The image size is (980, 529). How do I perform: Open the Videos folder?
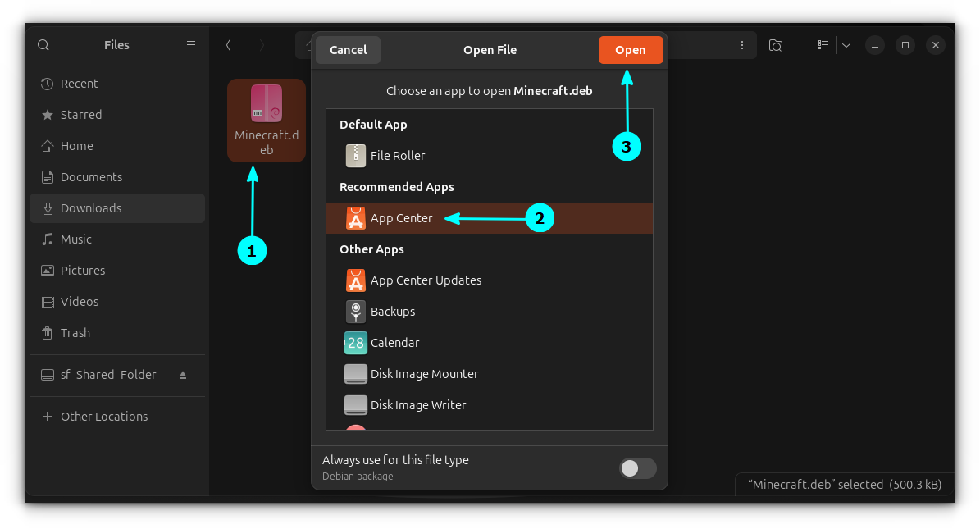click(117, 302)
